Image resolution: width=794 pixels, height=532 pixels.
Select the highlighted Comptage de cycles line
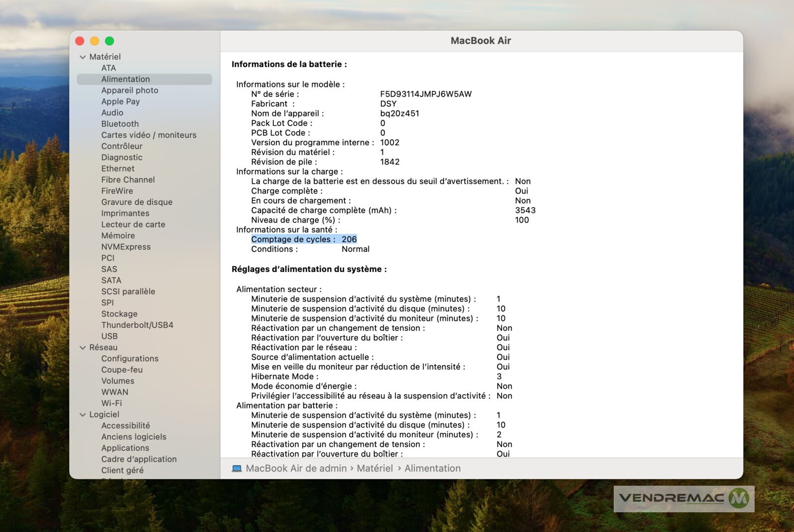click(x=303, y=239)
